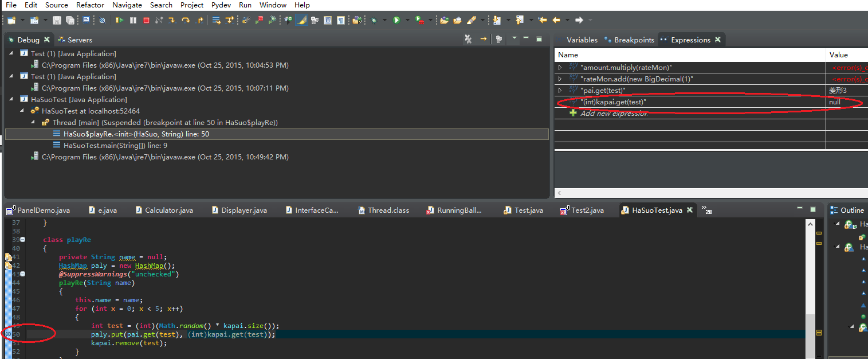The image size is (868, 359).
Task: Open the Debug launch dropdown arrow
Action: (x=384, y=20)
